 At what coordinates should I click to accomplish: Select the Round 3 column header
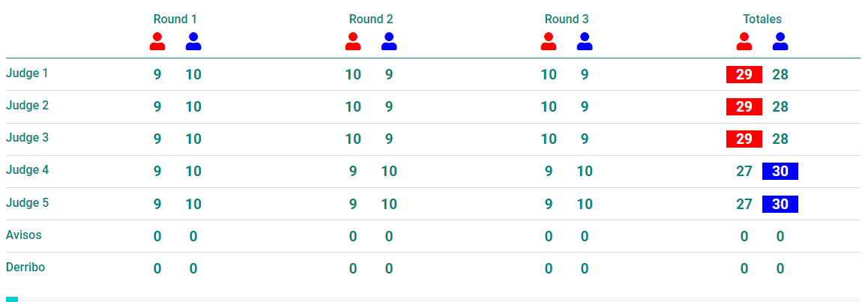tap(567, 19)
